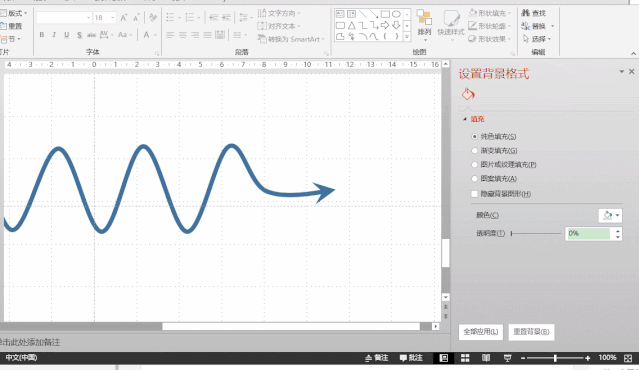Toggle italic text formatting
Screen dimensions: 639x370
click(x=54, y=35)
